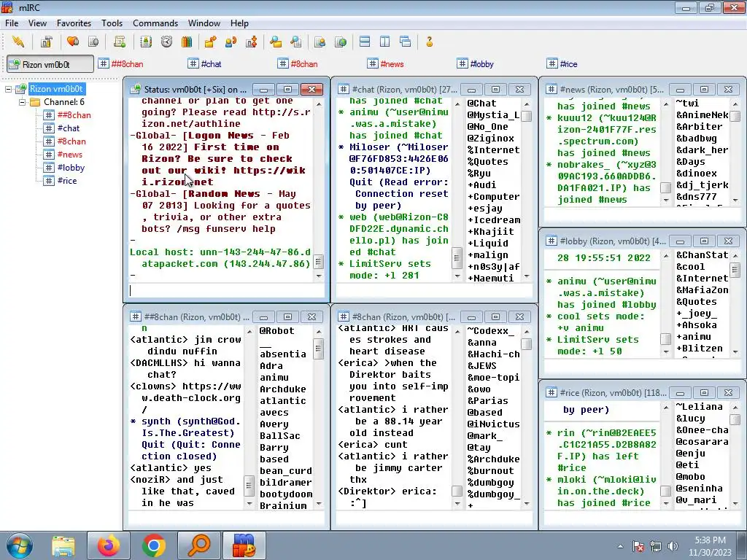
Task: Select @cosarara in #rice nick list
Action: click(702, 441)
